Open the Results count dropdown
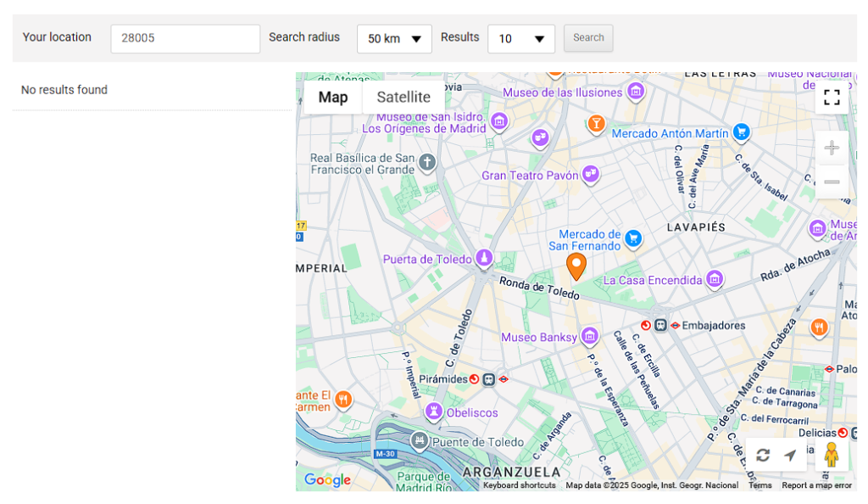 point(521,39)
